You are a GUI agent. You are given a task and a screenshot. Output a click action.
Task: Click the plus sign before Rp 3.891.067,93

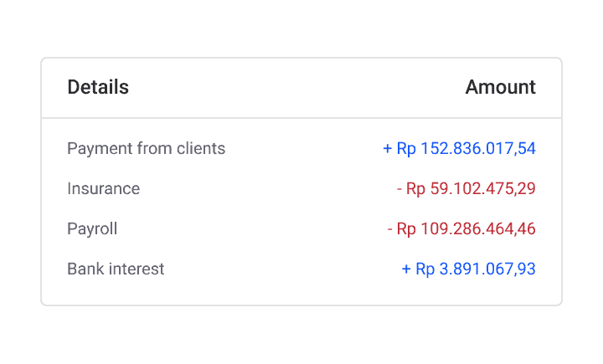[x=406, y=269]
